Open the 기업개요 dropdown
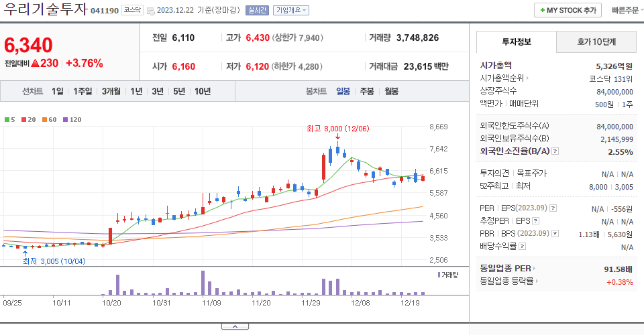The height and width of the screenshot is (335, 644). click(290, 10)
